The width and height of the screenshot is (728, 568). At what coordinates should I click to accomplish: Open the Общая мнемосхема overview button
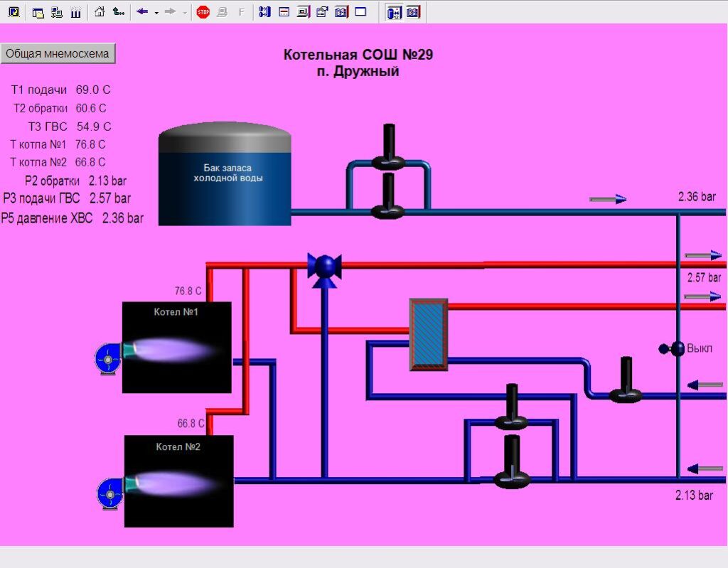point(58,53)
